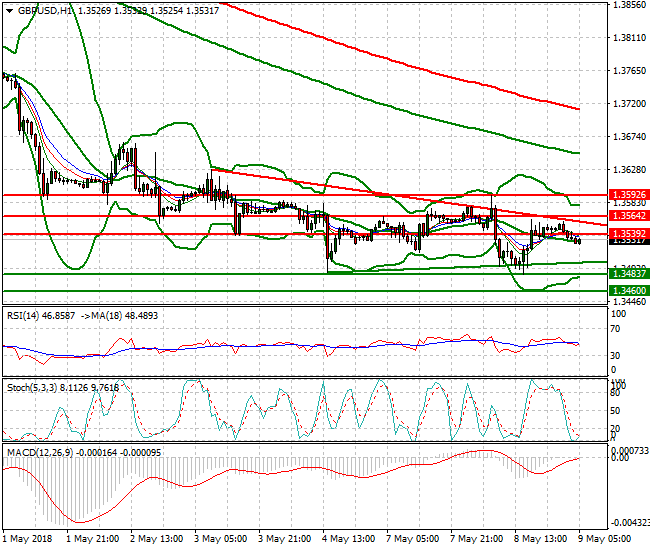Select the 1.34837 green price level label
Viewport: 650px width, 550px height.
pos(629,274)
